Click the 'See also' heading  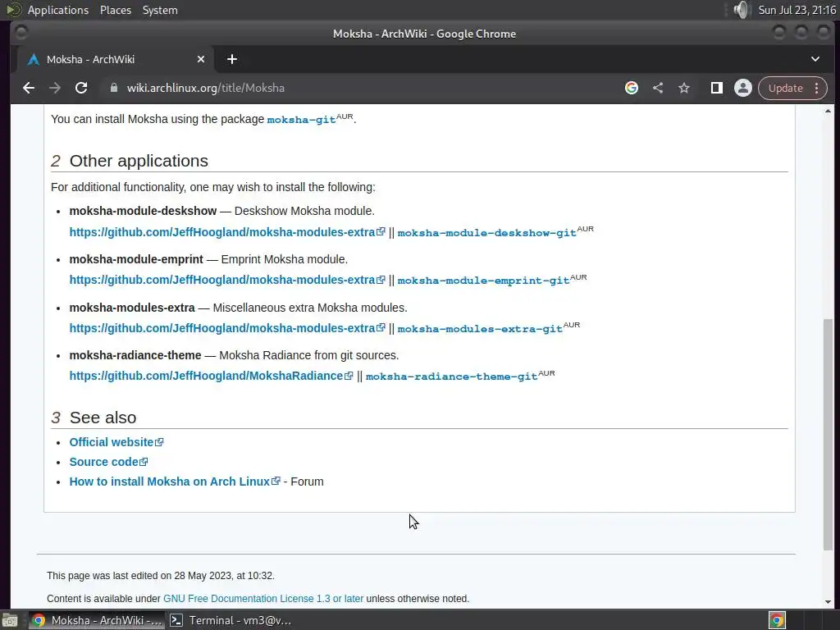coord(103,418)
